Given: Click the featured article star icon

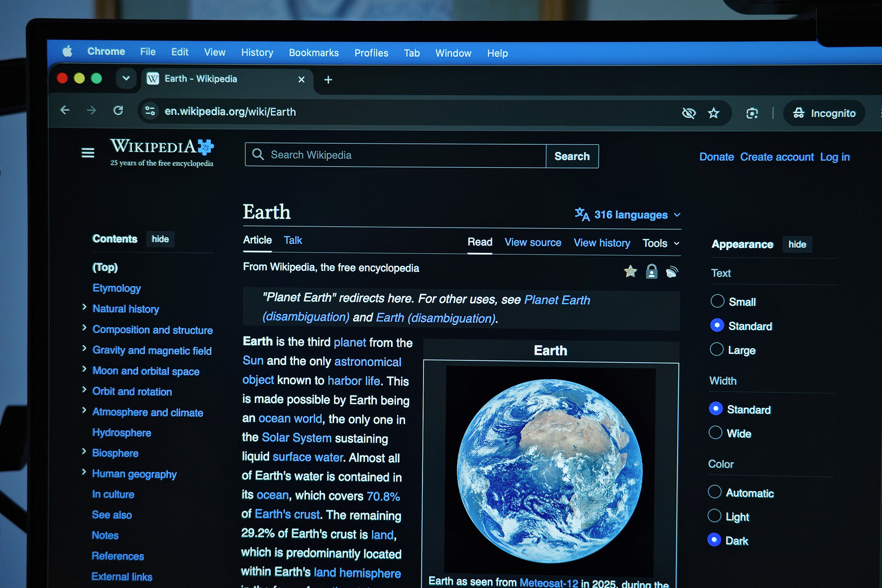Looking at the screenshot, I should [630, 271].
